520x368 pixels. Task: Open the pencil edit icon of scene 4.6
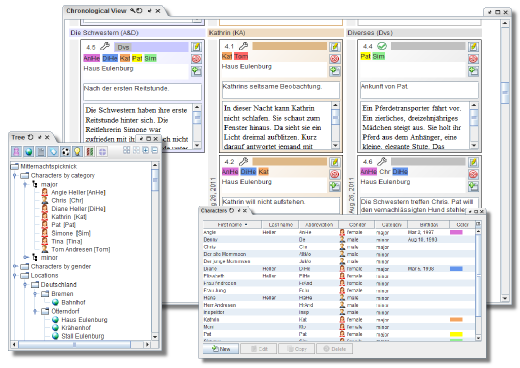pyautogui.click(x=473, y=162)
